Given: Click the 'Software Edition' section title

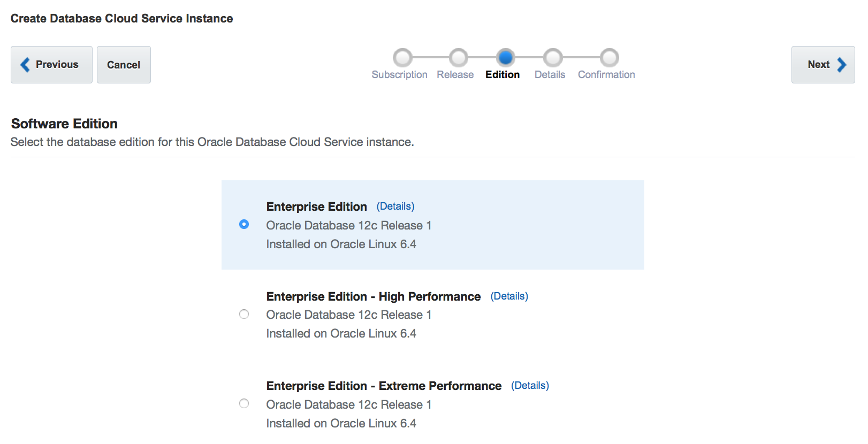Looking at the screenshot, I should coord(64,124).
